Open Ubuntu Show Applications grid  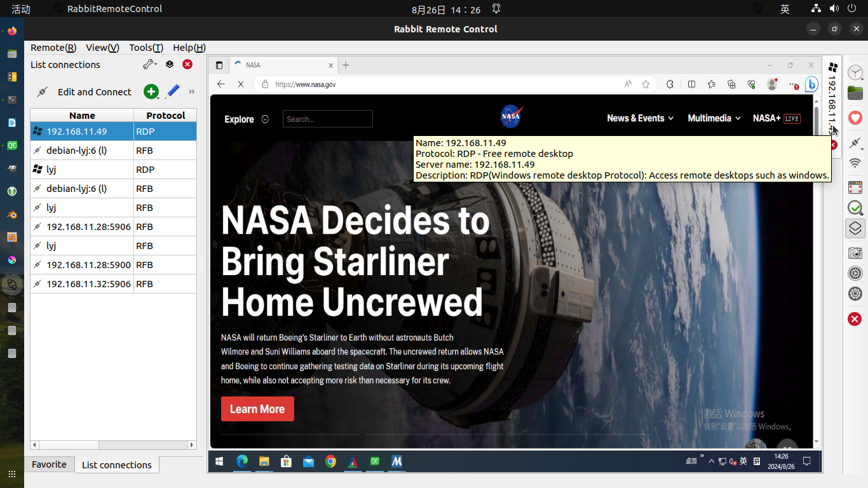click(x=12, y=474)
